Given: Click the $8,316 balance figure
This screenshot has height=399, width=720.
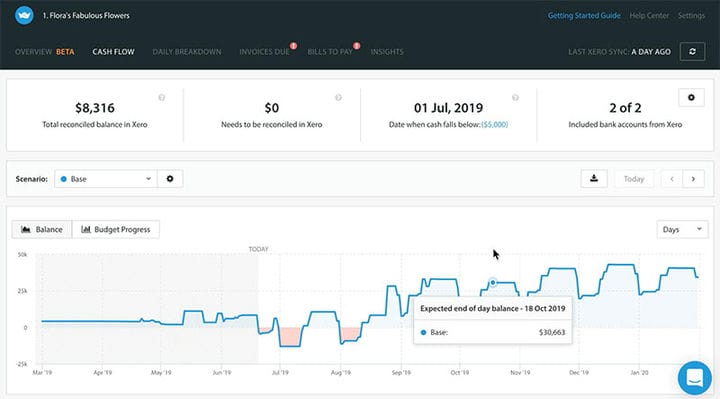Looking at the screenshot, I should [95, 108].
